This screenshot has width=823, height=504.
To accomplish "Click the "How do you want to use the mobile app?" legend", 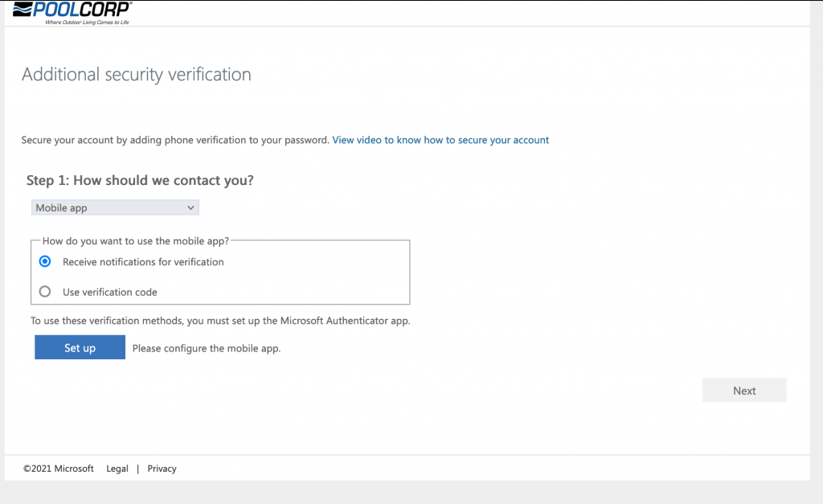I will [135, 240].
